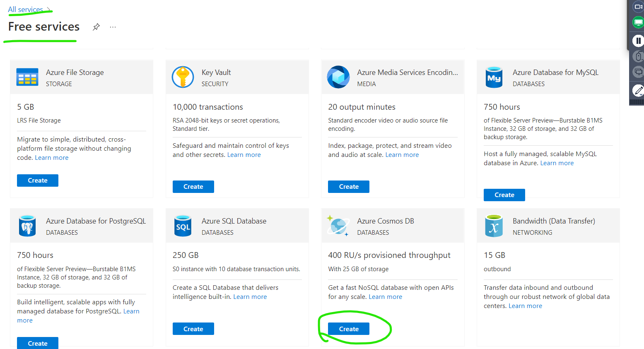
Task: Click the Key Vault card title
Action: coord(216,72)
